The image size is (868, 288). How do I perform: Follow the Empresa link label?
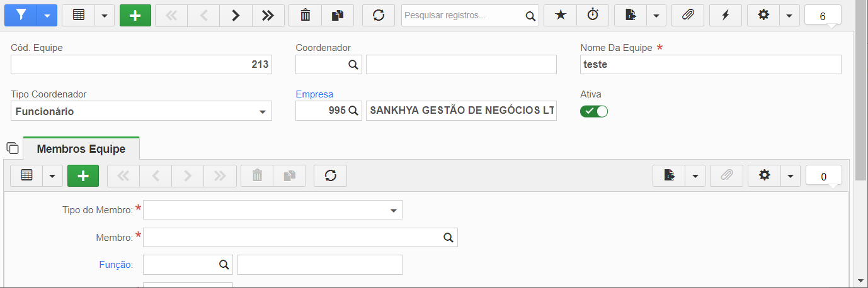coord(314,94)
